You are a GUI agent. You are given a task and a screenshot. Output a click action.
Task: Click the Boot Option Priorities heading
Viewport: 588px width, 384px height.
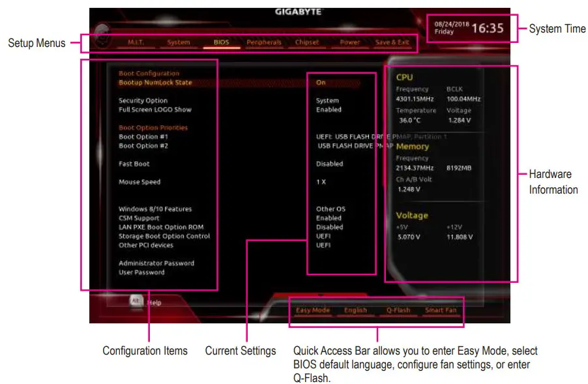coord(153,128)
